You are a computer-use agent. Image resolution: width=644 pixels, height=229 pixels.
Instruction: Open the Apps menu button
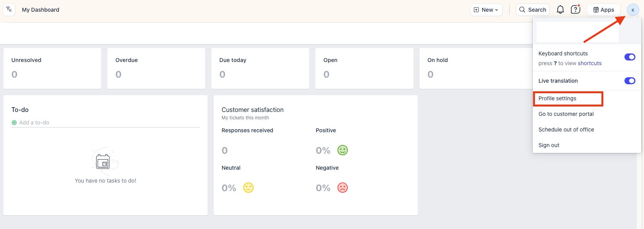tap(603, 10)
